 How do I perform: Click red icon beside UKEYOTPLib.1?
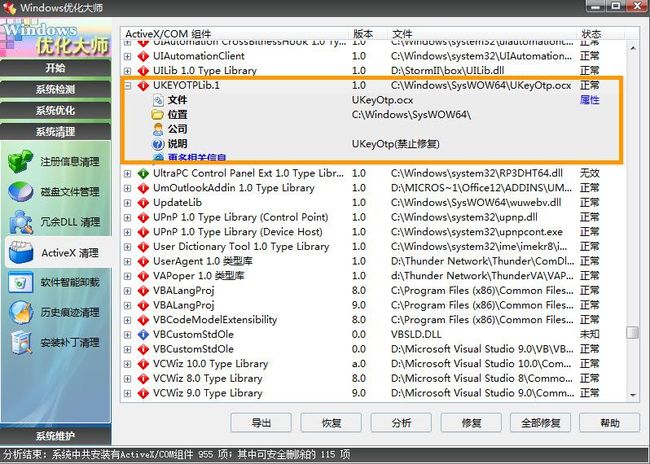[143, 85]
